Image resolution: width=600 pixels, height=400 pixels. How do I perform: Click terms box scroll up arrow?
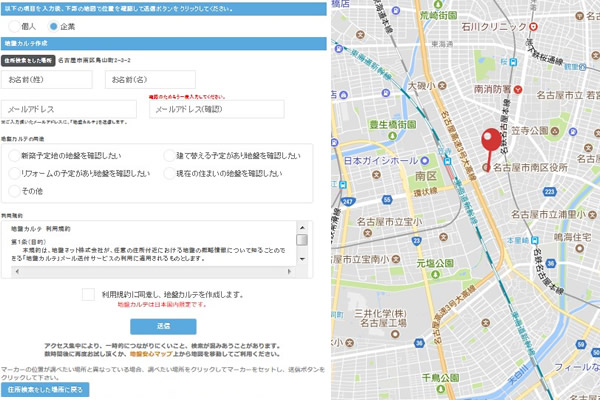click(302, 227)
